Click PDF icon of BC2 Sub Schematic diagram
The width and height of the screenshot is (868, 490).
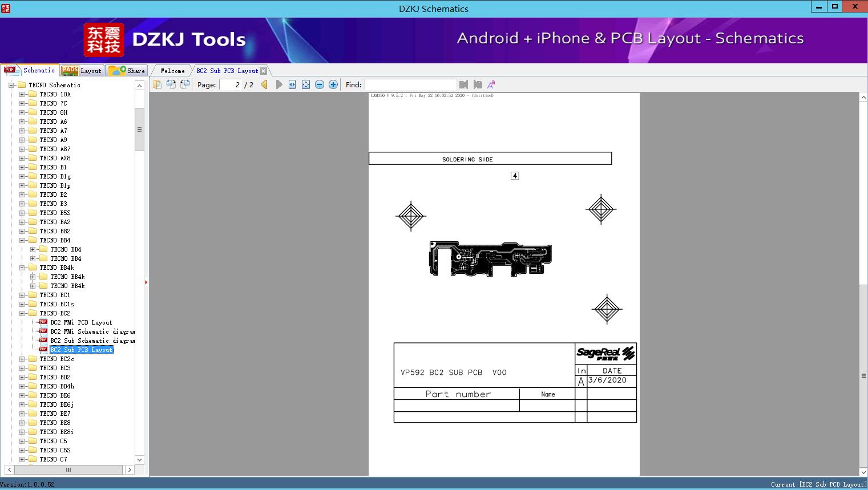(x=43, y=340)
